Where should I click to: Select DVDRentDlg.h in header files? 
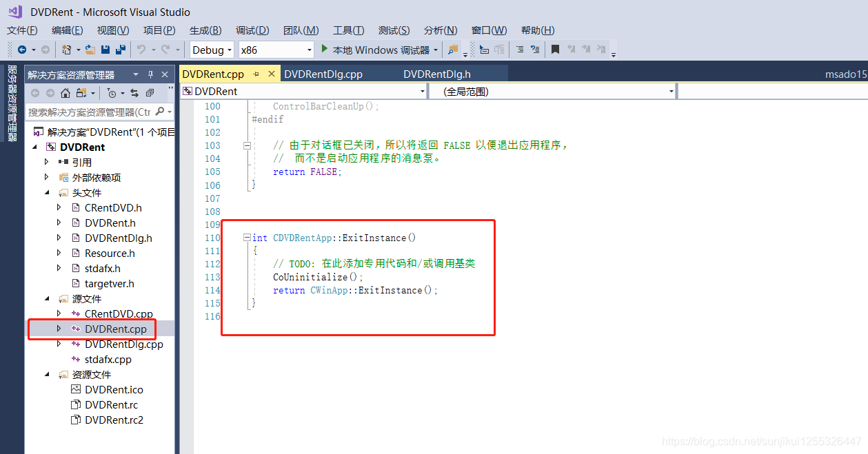pyautogui.click(x=119, y=238)
